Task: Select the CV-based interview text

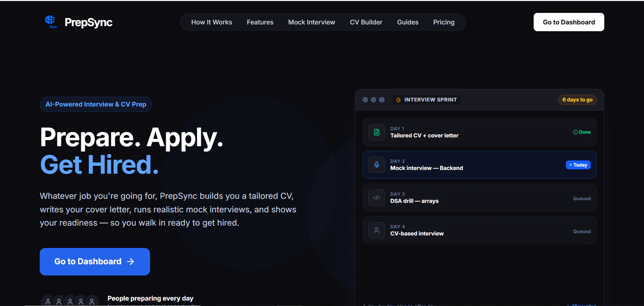Action: point(417,233)
